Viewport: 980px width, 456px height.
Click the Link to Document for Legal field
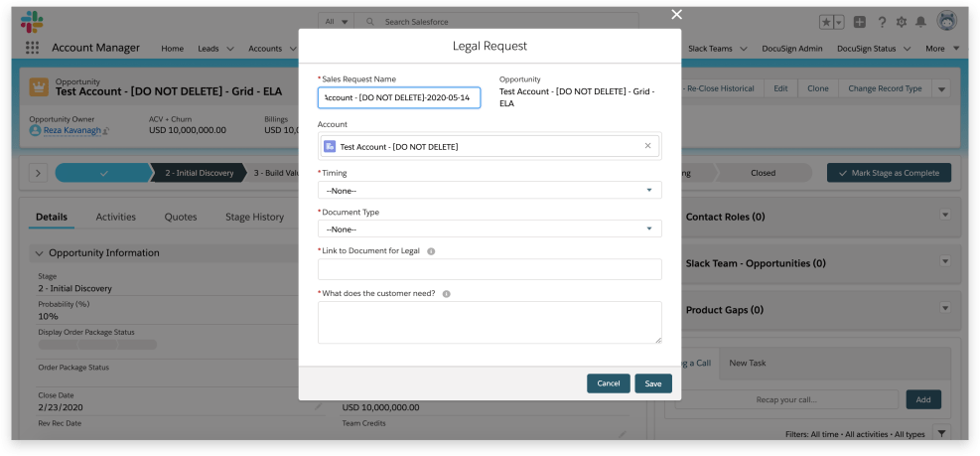pyautogui.click(x=490, y=269)
